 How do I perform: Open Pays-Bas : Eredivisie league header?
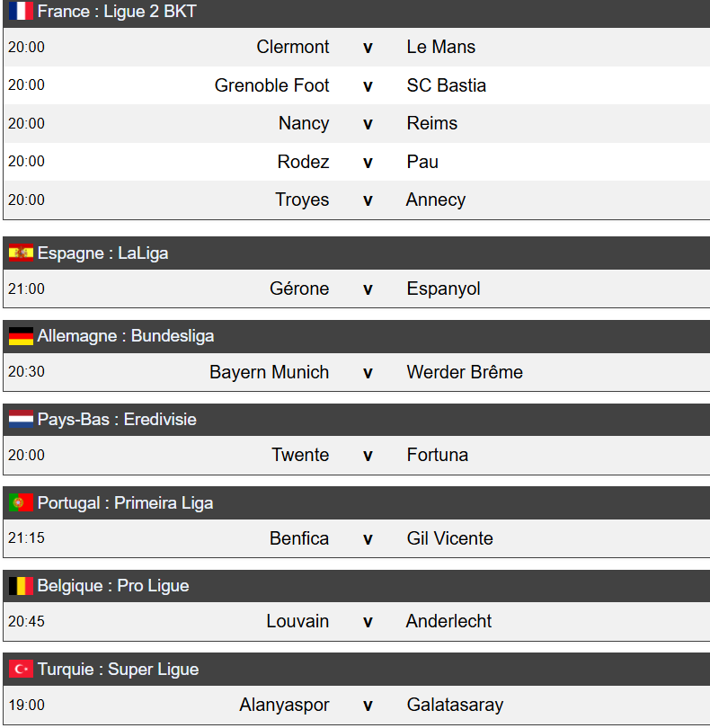[x=117, y=420]
